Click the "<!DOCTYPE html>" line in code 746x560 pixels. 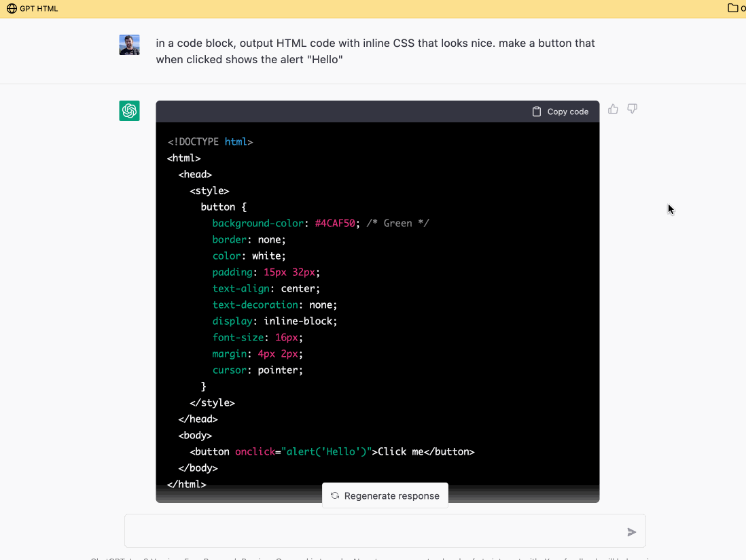point(210,142)
